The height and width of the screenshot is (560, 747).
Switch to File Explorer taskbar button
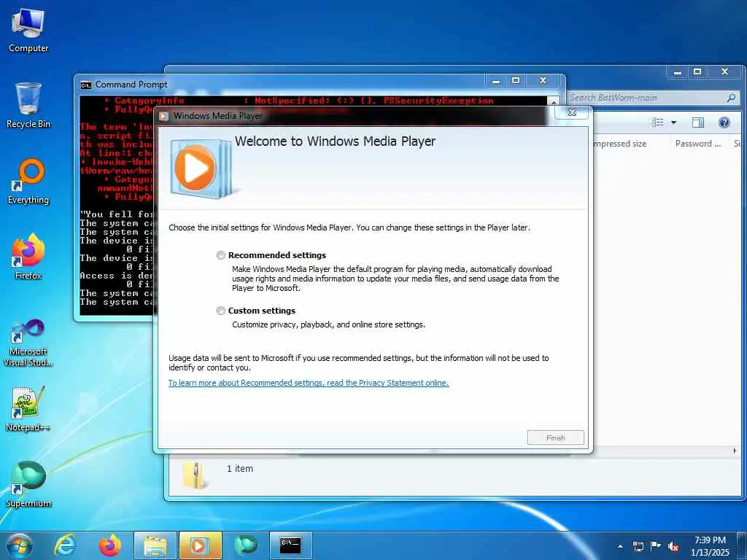click(x=155, y=545)
